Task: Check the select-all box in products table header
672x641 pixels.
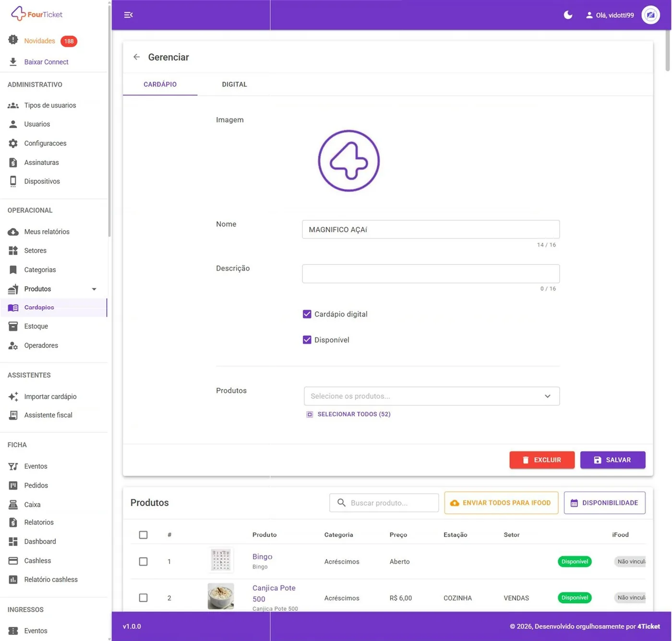Action: click(143, 535)
